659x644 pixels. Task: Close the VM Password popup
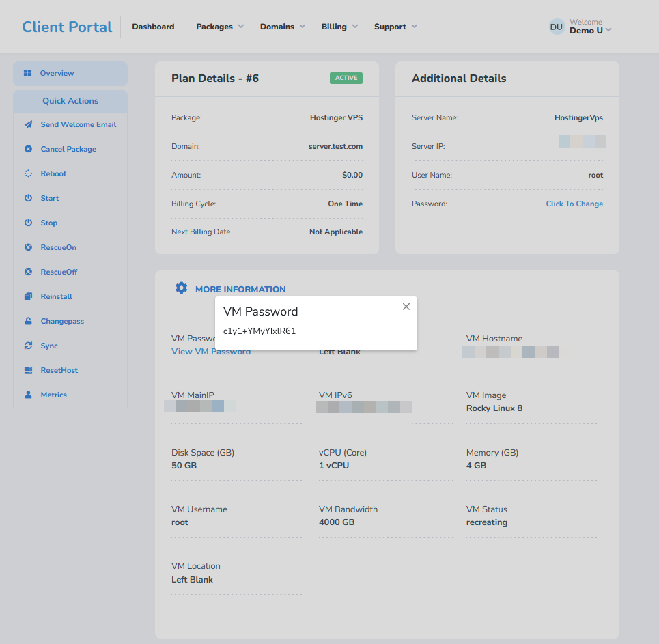pos(406,307)
